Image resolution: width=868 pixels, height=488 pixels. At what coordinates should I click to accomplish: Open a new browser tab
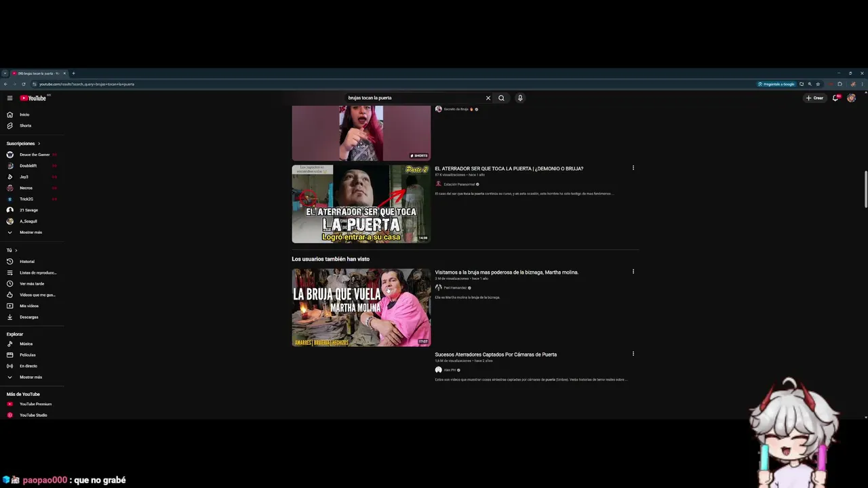point(73,73)
